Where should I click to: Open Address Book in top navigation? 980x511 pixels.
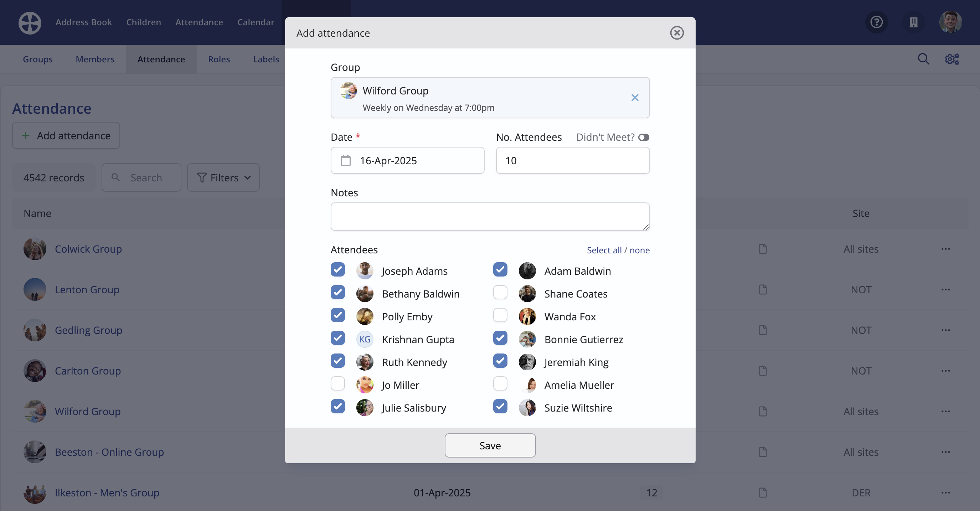83,22
